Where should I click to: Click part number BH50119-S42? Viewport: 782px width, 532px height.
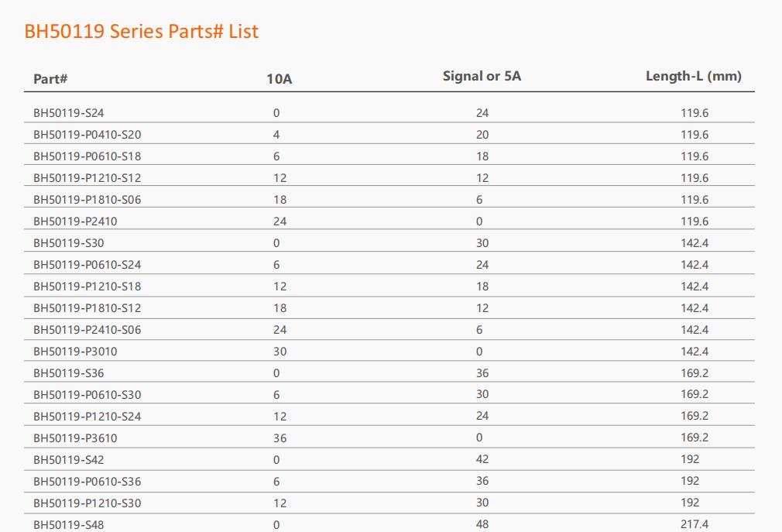click(68, 460)
